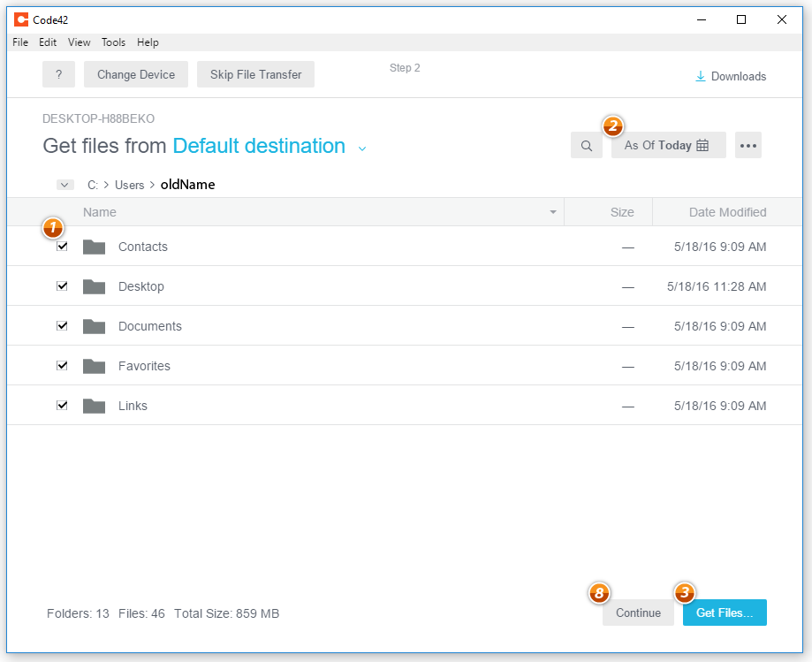The width and height of the screenshot is (812, 662).
Task: Expand the Default destination dropdown
Action: [x=362, y=148]
